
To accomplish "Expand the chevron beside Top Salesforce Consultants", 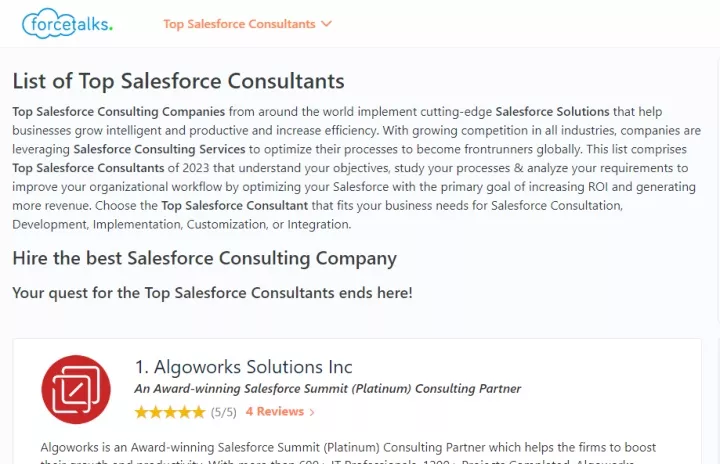I will [x=326, y=24].
